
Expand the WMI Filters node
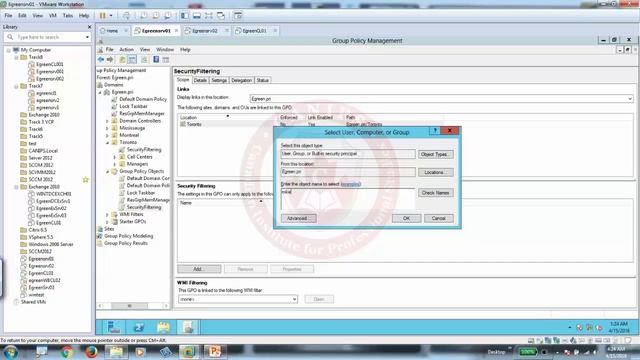(x=107, y=215)
